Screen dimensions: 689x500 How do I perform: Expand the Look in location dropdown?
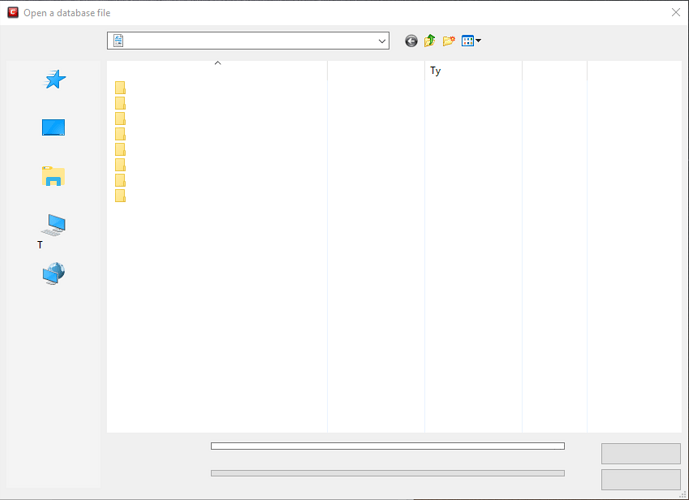click(382, 41)
